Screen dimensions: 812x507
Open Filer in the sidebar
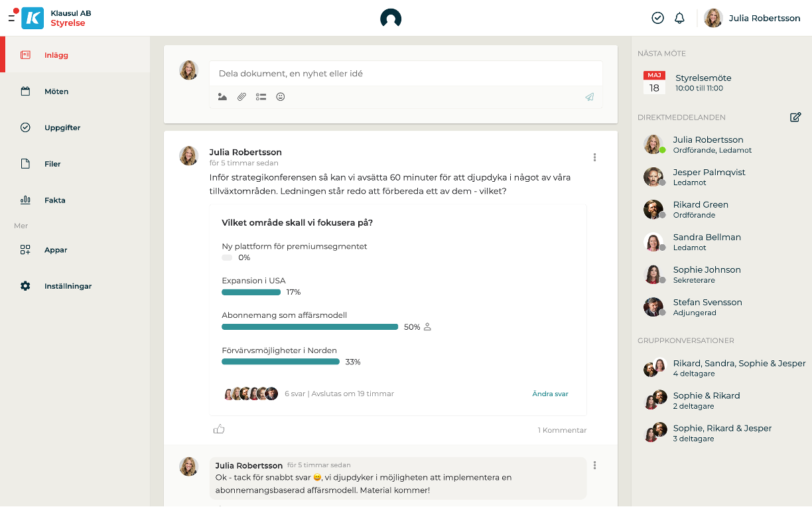pos(52,164)
